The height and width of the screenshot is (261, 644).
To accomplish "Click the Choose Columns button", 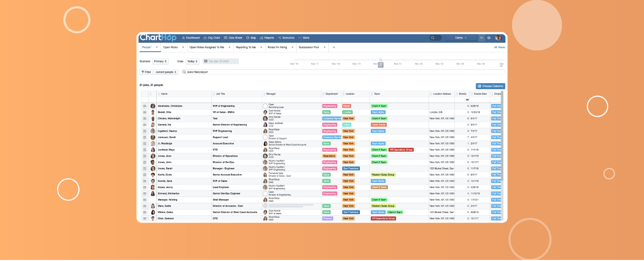I will [490, 86].
